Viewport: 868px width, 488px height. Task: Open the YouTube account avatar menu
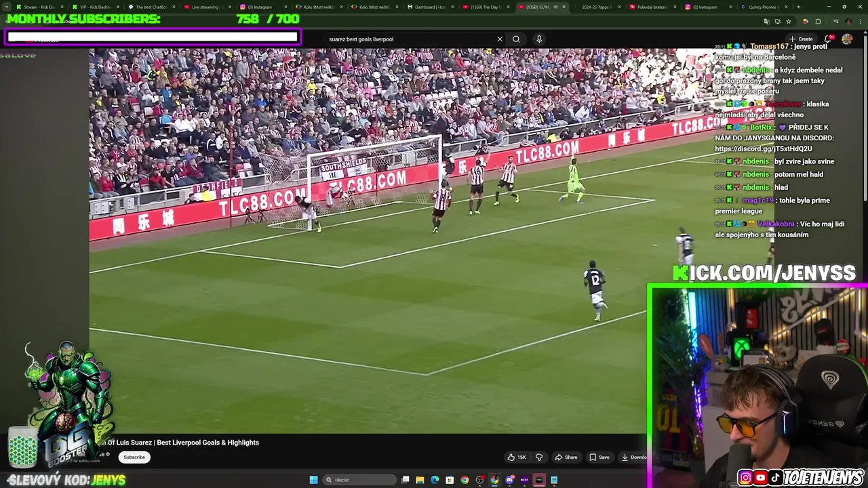[x=847, y=39]
